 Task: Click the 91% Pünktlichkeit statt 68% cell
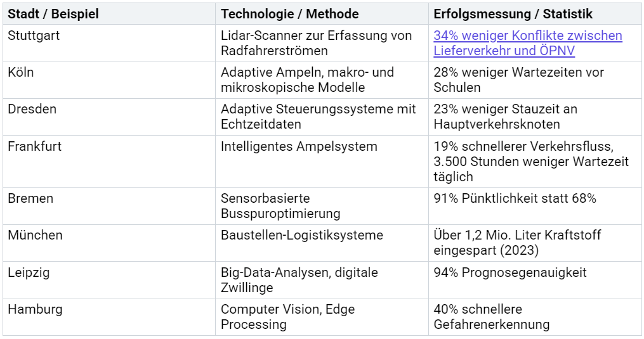(x=515, y=198)
